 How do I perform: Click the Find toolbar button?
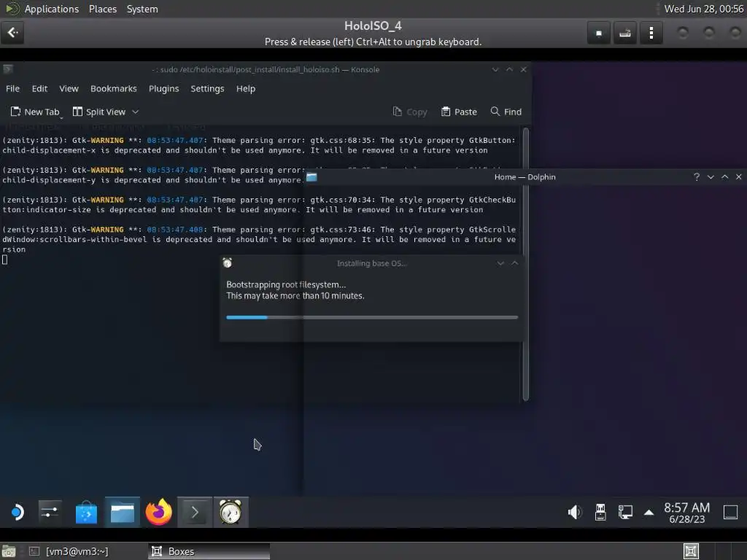coord(506,112)
